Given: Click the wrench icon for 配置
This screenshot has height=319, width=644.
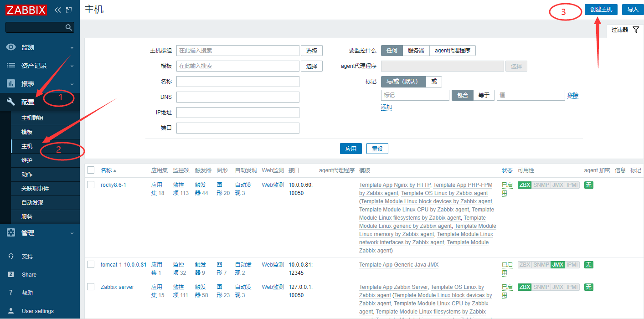Looking at the screenshot, I should tap(11, 102).
